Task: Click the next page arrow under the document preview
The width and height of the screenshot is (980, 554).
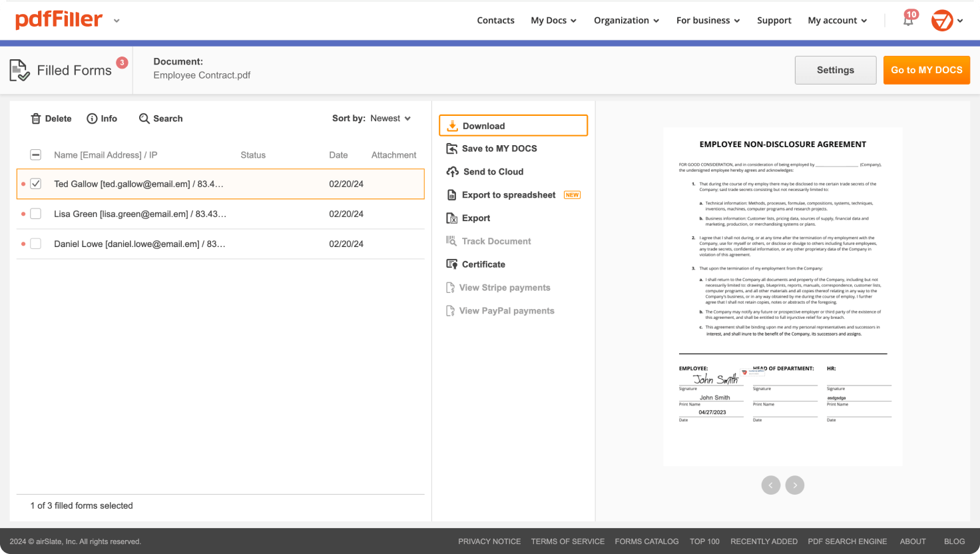Action: coord(795,485)
